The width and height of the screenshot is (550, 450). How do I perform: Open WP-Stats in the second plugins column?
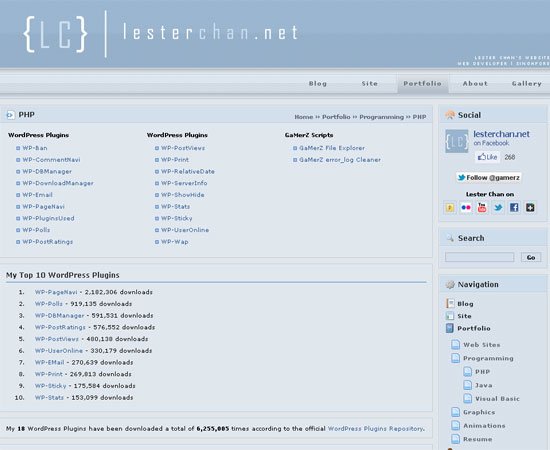175,207
